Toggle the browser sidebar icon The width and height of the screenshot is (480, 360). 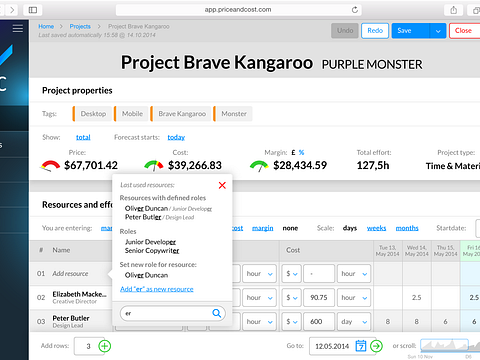(33, 10)
